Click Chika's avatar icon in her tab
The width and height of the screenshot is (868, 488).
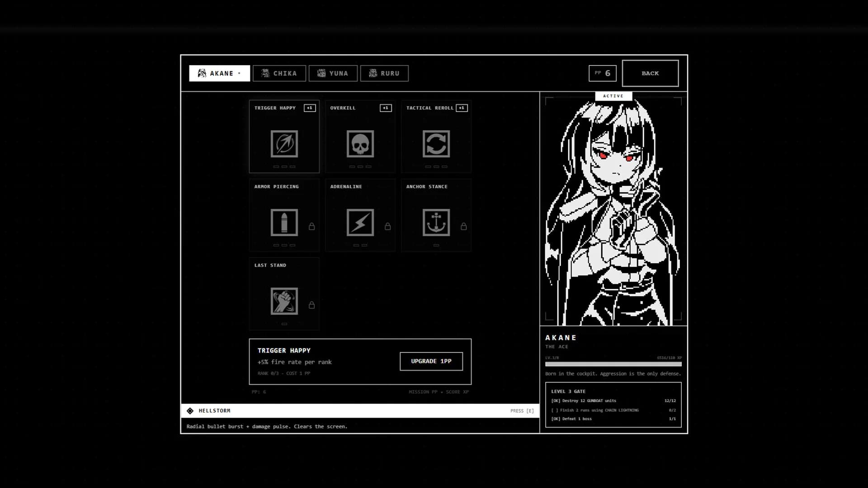265,73
